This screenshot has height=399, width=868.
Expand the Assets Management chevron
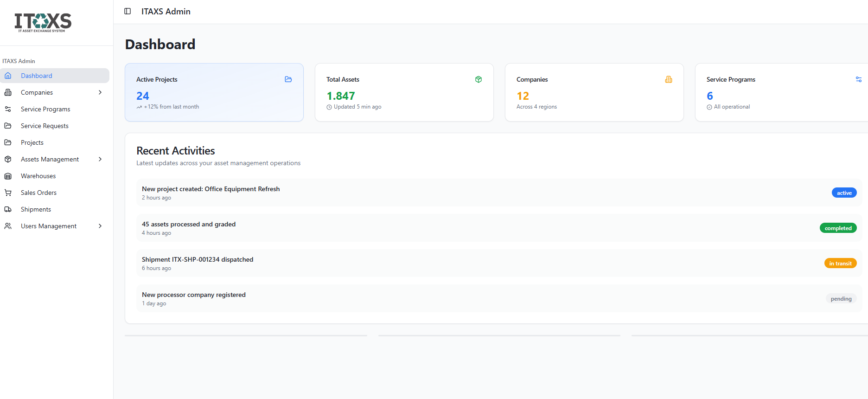pyautogui.click(x=100, y=159)
